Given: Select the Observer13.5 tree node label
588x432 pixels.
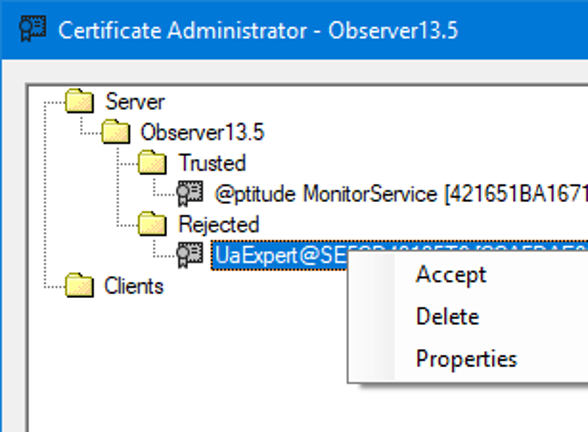Looking at the screenshot, I should 202,132.
